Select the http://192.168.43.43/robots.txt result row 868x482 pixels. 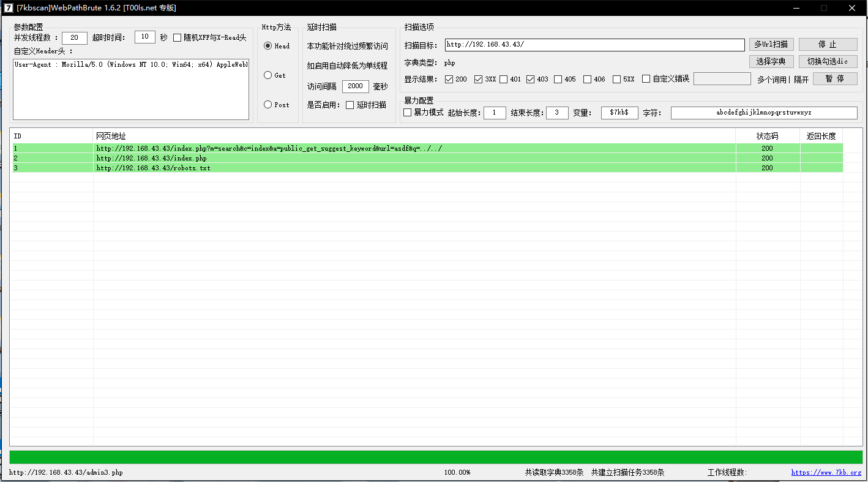[x=427, y=168]
